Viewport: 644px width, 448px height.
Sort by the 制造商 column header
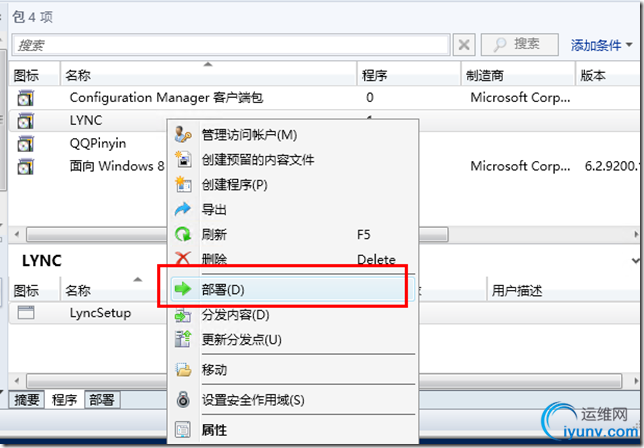click(518, 75)
